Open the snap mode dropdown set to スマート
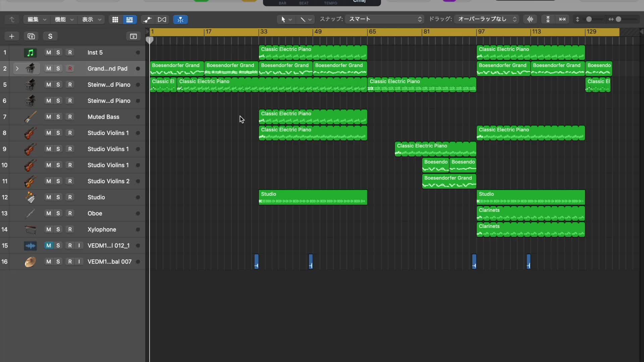Screen dimensions: 644x362 385,19
